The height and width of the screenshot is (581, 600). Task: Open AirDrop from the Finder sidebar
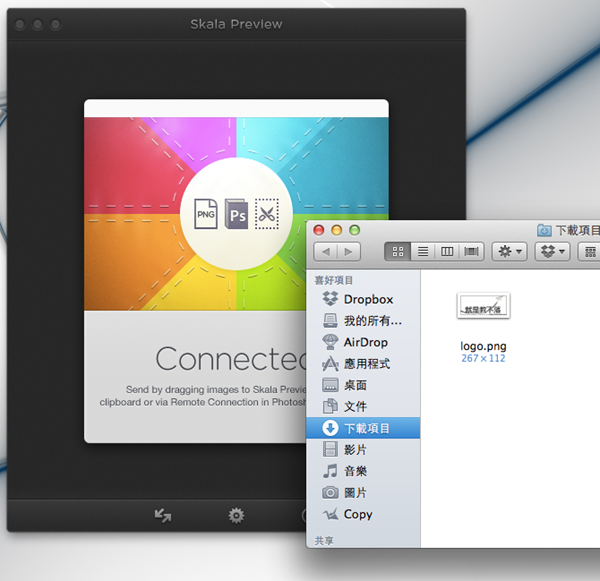tap(365, 342)
